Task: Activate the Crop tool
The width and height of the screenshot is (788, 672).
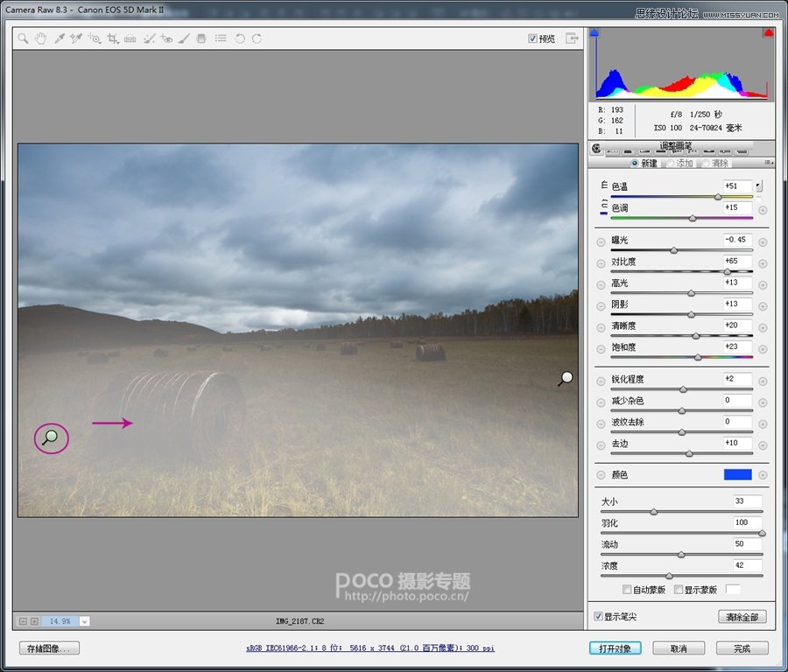Action: pyautogui.click(x=112, y=38)
